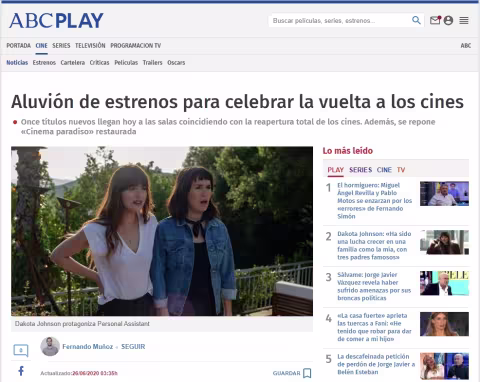Click the subtitle beginning Once títulos nuevos

pyautogui.click(x=228, y=127)
